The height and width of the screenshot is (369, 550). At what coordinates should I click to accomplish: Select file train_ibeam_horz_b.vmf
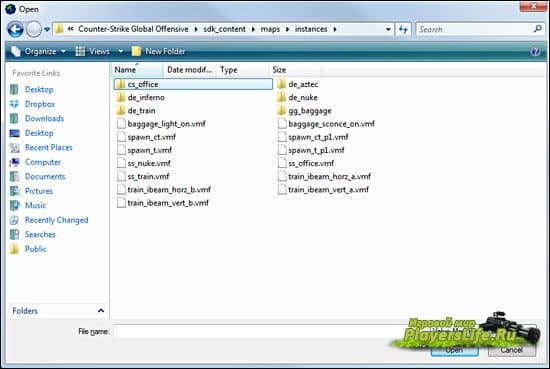point(164,190)
